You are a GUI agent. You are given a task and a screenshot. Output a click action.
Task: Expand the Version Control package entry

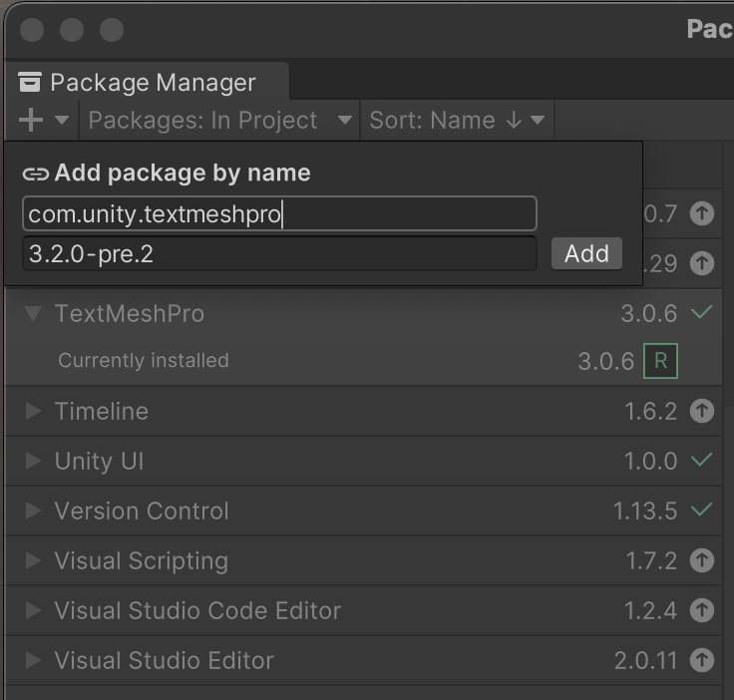click(x=33, y=511)
